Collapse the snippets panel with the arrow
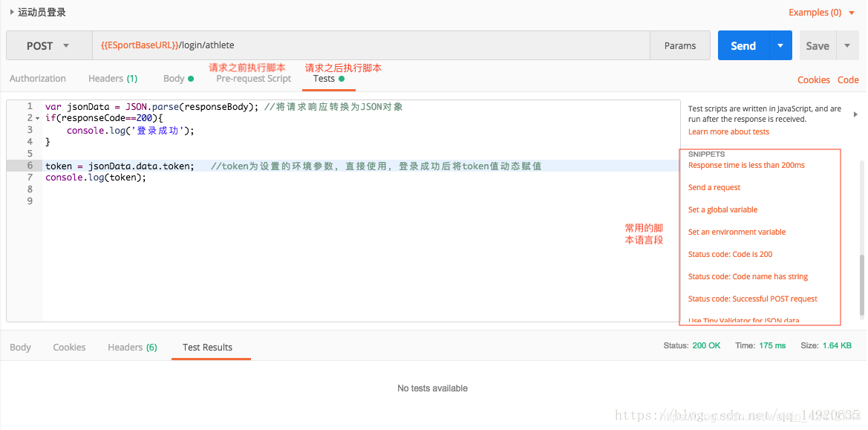This screenshot has width=868, height=430. coord(855,114)
